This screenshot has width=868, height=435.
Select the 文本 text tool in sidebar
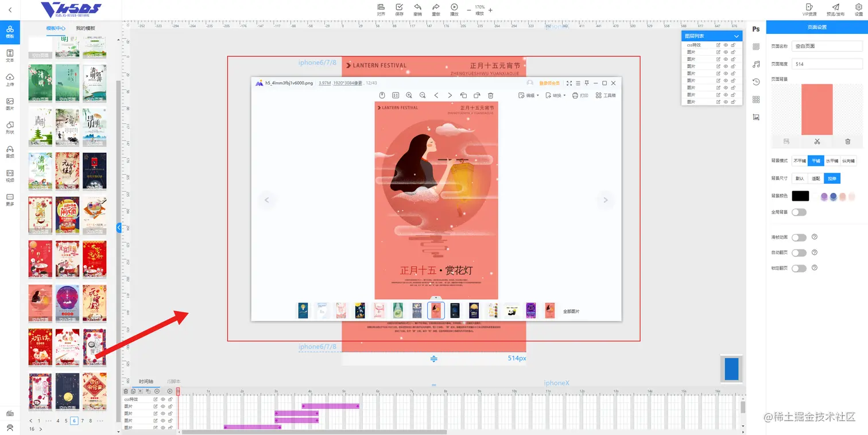point(10,56)
